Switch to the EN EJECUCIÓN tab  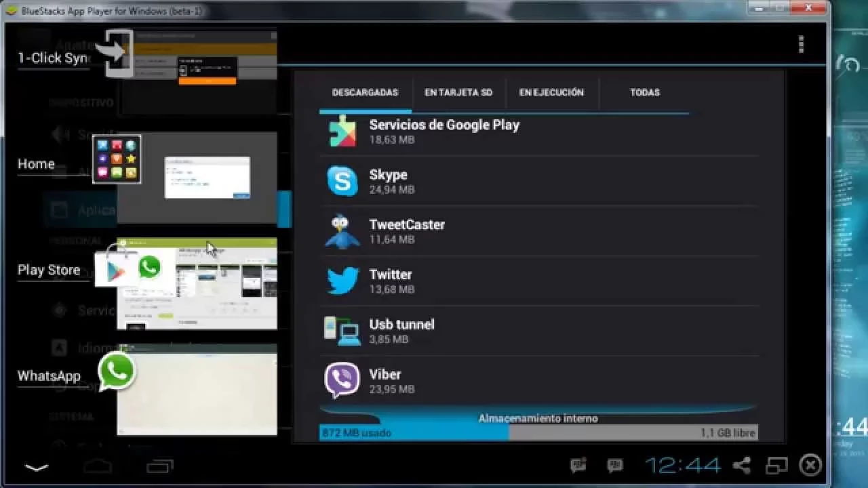click(x=551, y=93)
